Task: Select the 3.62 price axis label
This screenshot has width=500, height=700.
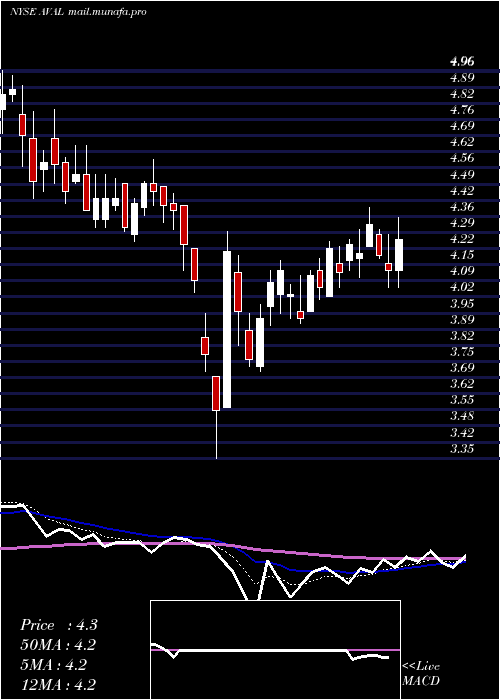Action: point(462,384)
